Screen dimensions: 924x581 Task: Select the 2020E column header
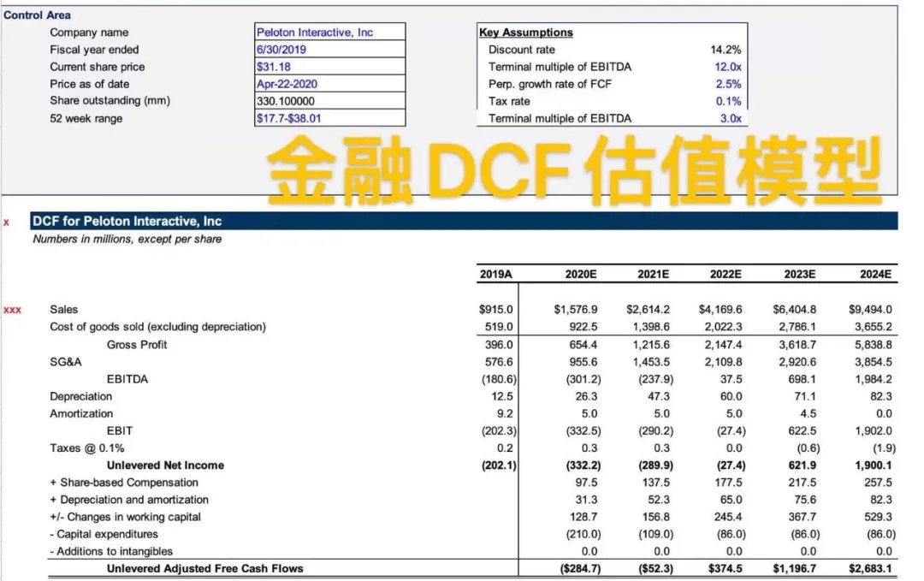tap(581, 274)
